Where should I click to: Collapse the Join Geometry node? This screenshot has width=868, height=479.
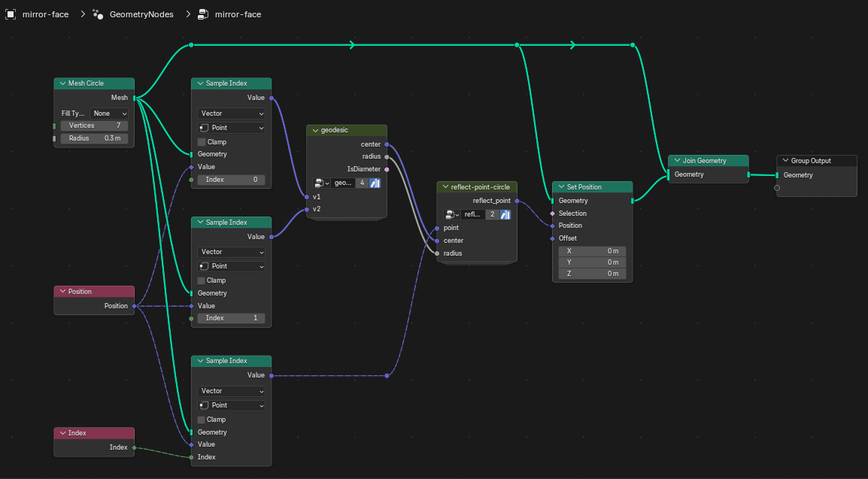(677, 160)
